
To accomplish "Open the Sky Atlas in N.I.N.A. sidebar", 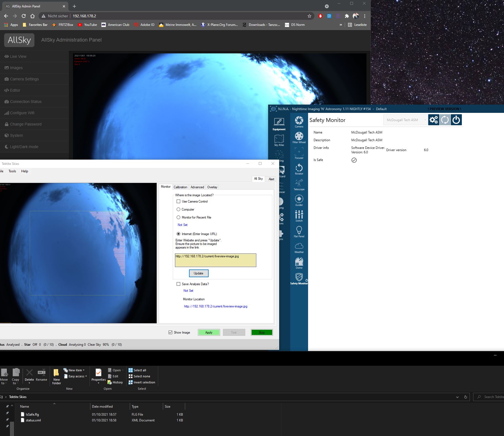I will coord(279,140).
